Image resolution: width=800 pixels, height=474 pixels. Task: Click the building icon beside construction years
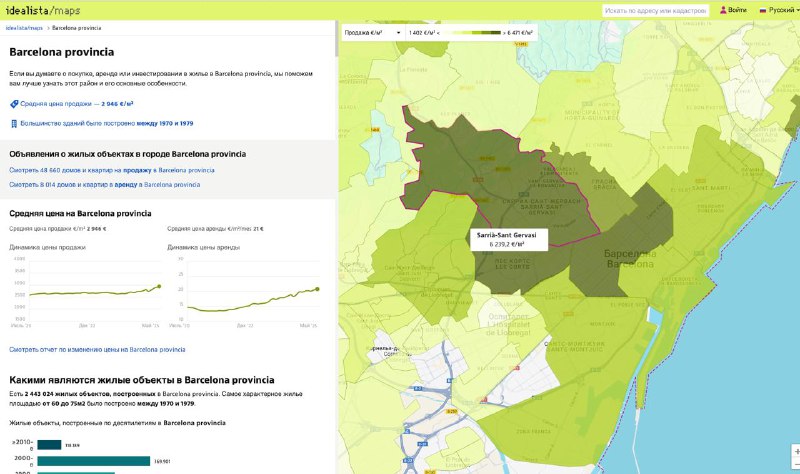pos(14,123)
